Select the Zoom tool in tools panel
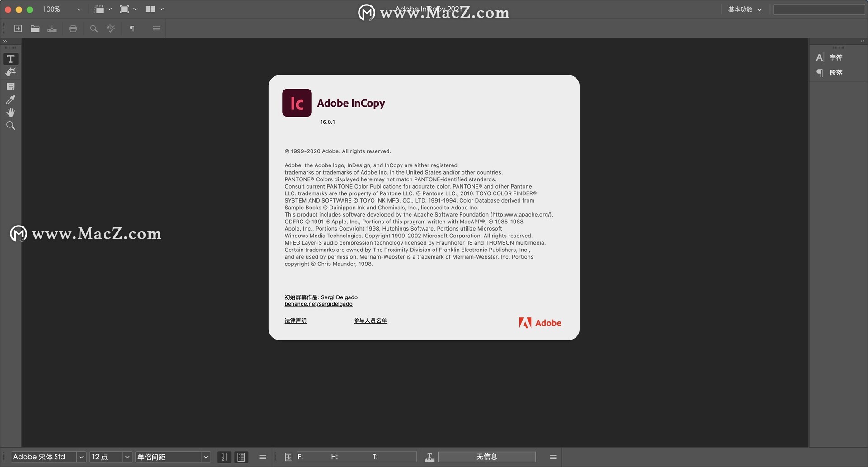The width and height of the screenshot is (868, 467). 11,126
